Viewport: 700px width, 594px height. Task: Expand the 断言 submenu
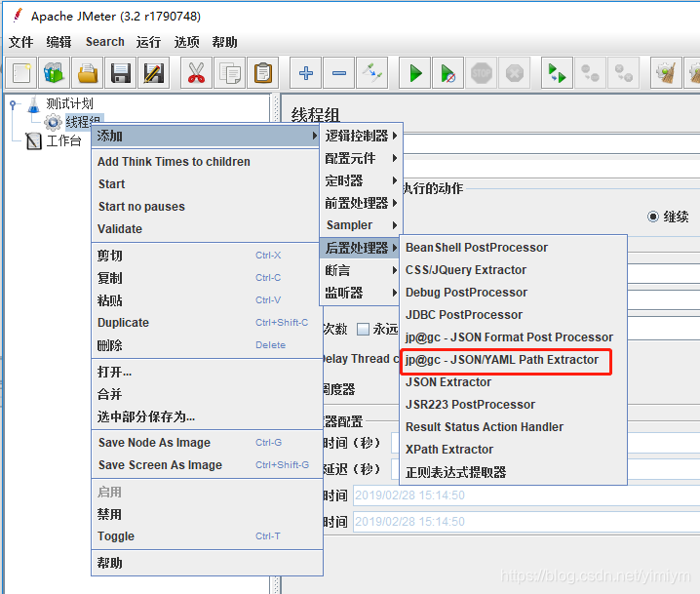pyautogui.click(x=361, y=270)
